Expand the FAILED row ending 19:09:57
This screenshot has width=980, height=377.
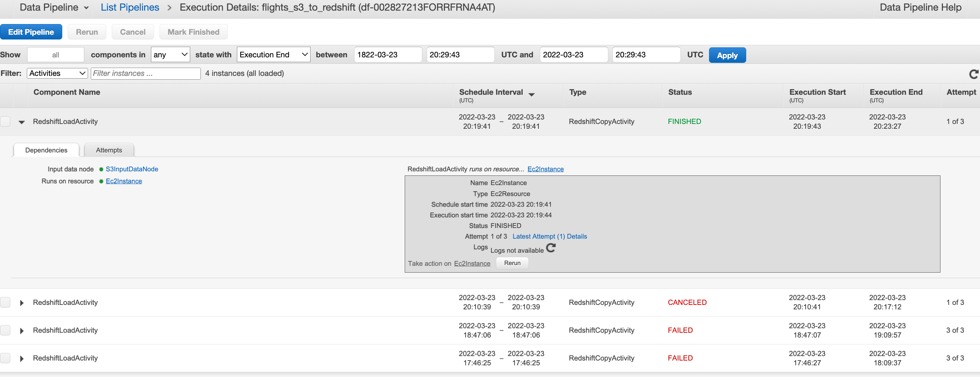click(22, 331)
